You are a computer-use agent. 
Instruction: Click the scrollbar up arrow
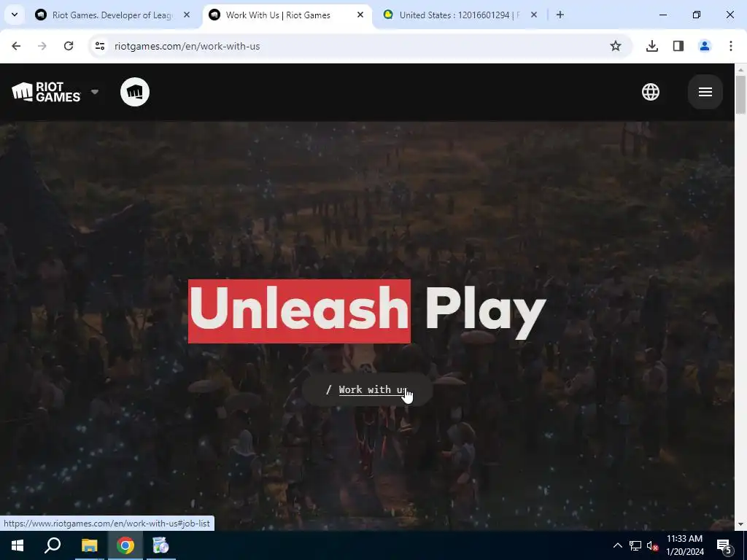pos(740,69)
